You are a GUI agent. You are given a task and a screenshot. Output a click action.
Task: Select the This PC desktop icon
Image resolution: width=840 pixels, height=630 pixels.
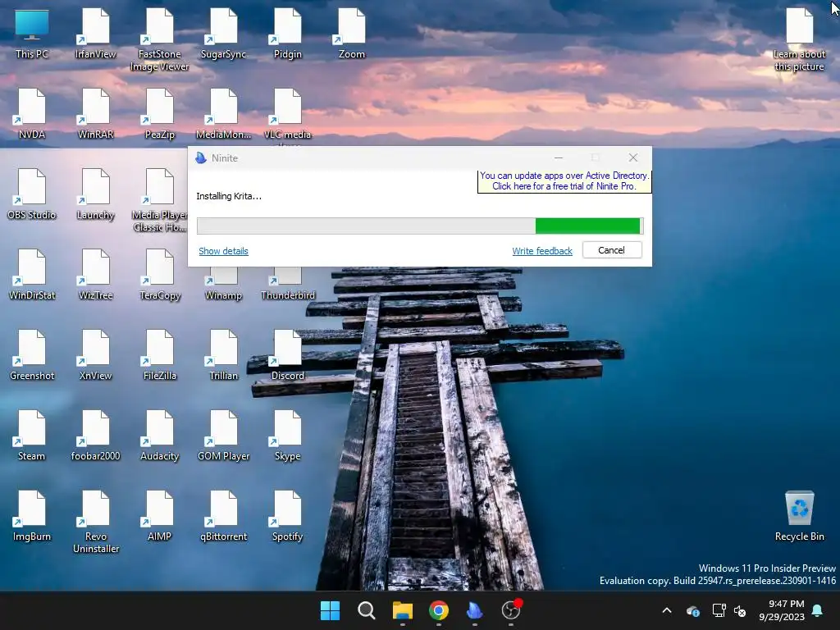pyautogui.click(x=32, y=33)
